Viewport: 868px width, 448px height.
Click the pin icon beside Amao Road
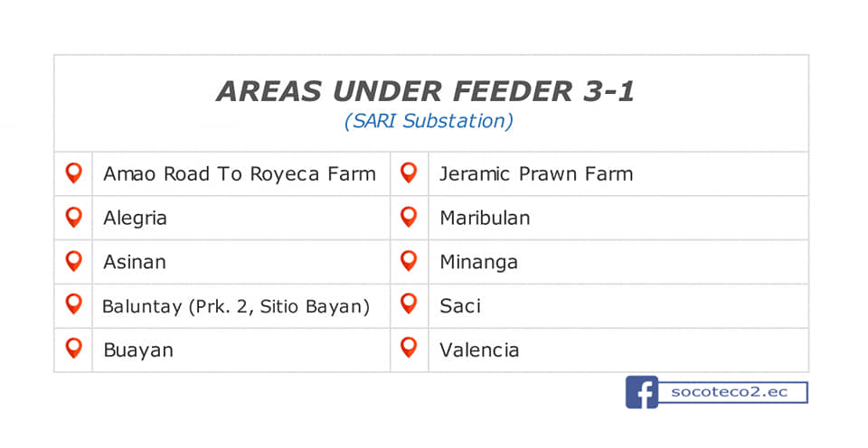[73, 173]
